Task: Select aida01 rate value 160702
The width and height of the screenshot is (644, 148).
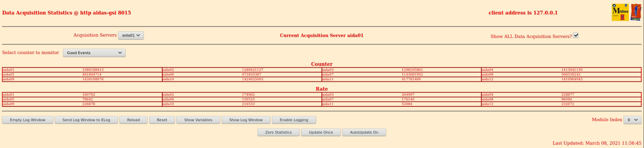Action: click(88, 95)
